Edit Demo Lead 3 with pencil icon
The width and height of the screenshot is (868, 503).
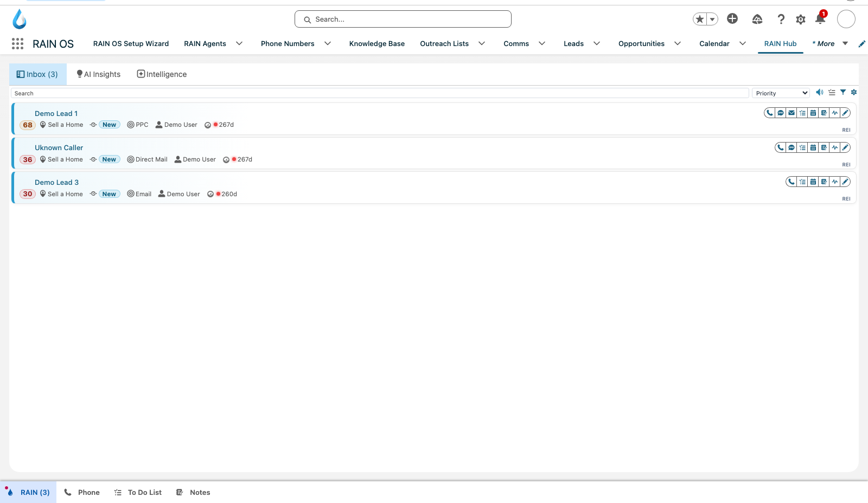845,182
